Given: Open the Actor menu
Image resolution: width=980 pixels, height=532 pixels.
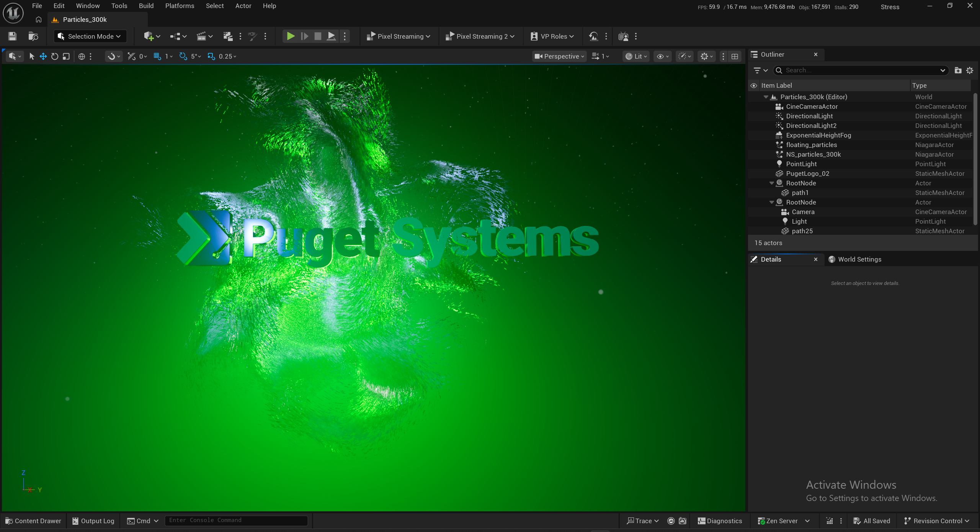Looking at the screenshot, I should (x=243, y=6).
